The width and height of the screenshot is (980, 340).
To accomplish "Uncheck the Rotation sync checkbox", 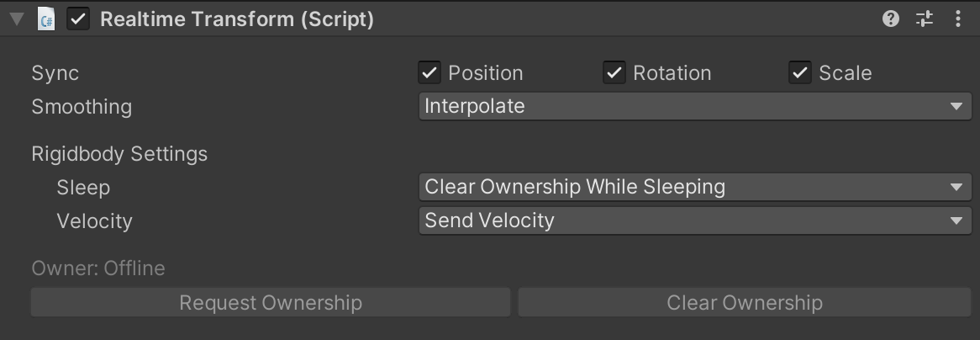I will [614, 73].
